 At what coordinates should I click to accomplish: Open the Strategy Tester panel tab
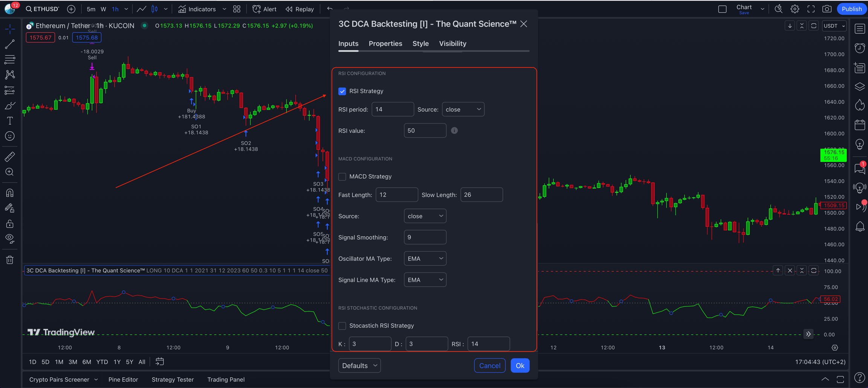click(173, 380)
